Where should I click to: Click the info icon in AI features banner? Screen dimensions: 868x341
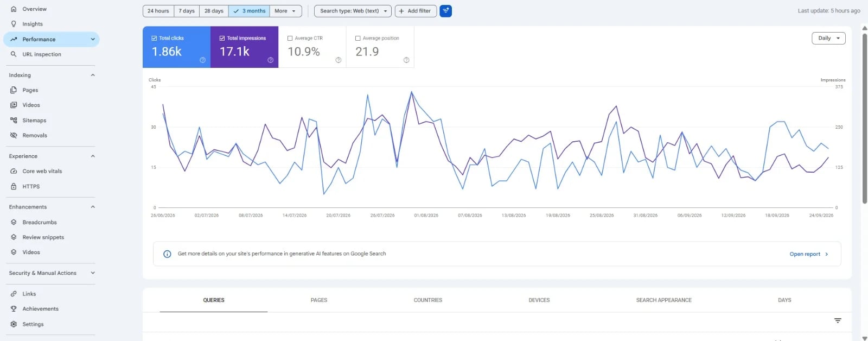(x=167, y=254)
